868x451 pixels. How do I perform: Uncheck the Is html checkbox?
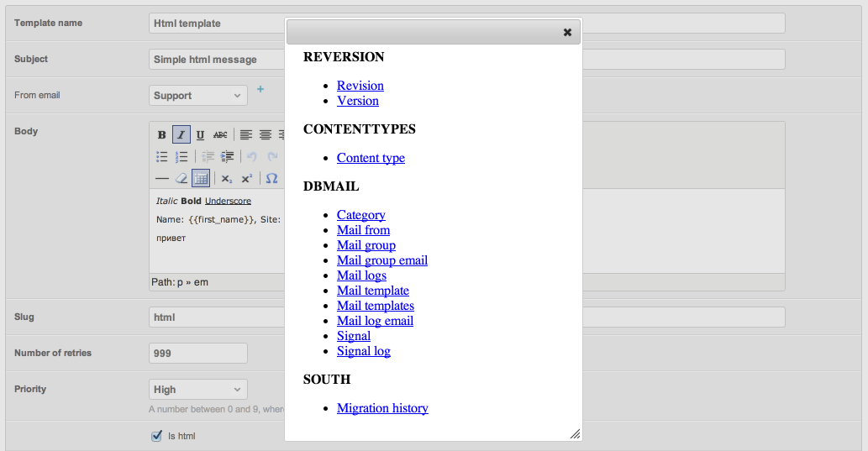click(x=156, y=436)
